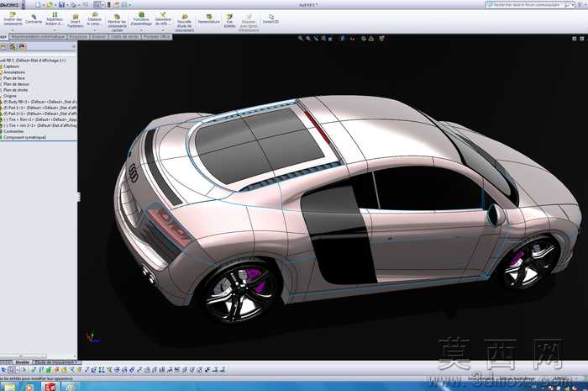Image resolution: width=588 pixels, height=391 pixels.
Task: Click the select cursor icon in bottom toolbar
Action: [3, 370]
